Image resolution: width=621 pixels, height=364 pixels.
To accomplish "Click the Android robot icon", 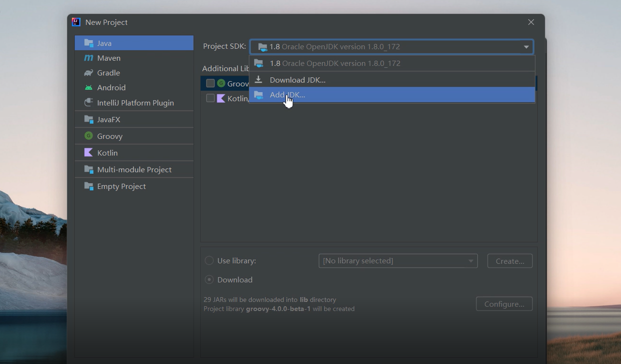I will 89,87.
